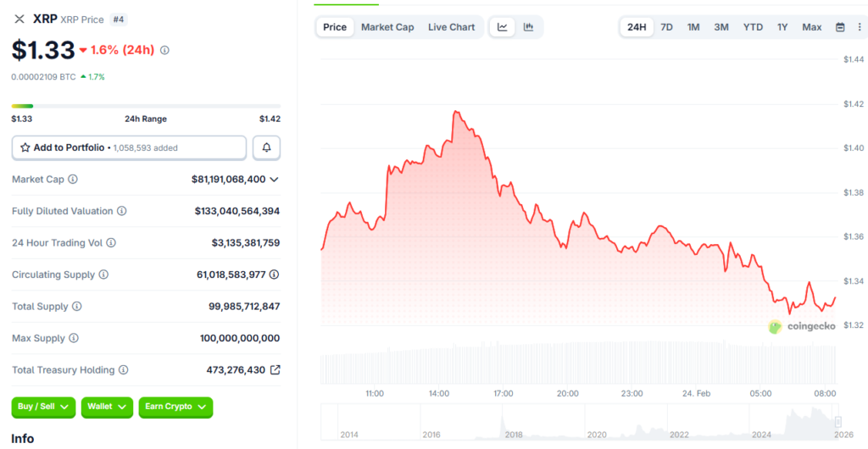Viewport: 868px width, 449px height.
Task: Select the 7D time range
Action: 666,27
